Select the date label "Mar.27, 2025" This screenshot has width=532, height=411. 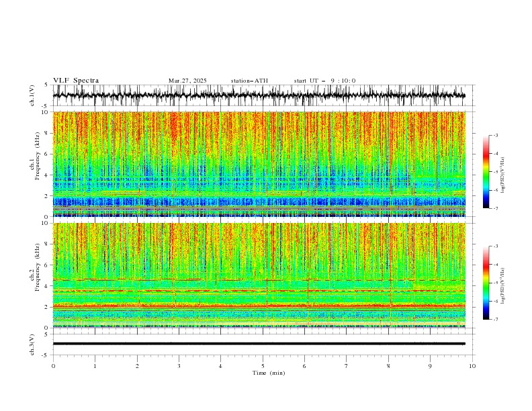[x=187, y=81]
